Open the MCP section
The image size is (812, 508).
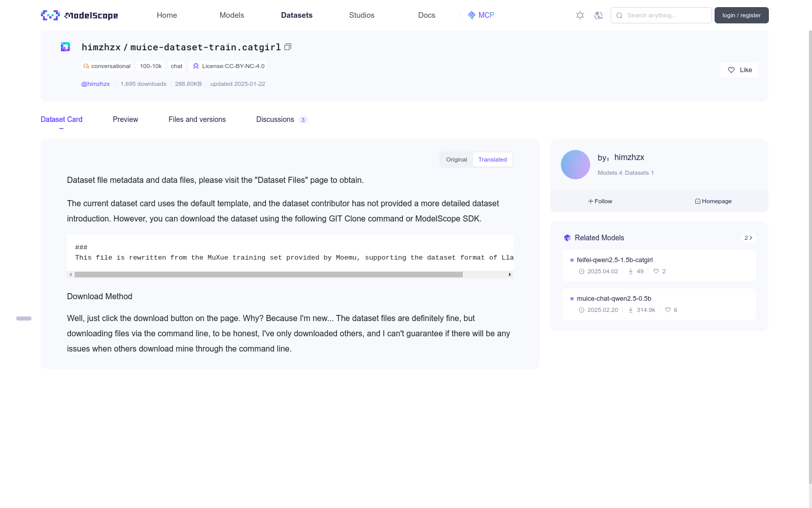[x=481, y=15]
